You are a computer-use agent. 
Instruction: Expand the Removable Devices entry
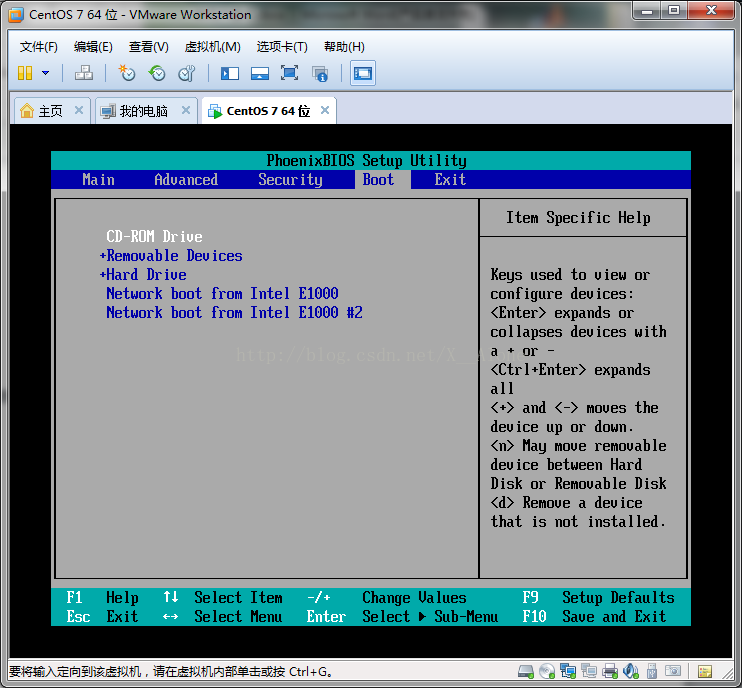click(171, 256)
